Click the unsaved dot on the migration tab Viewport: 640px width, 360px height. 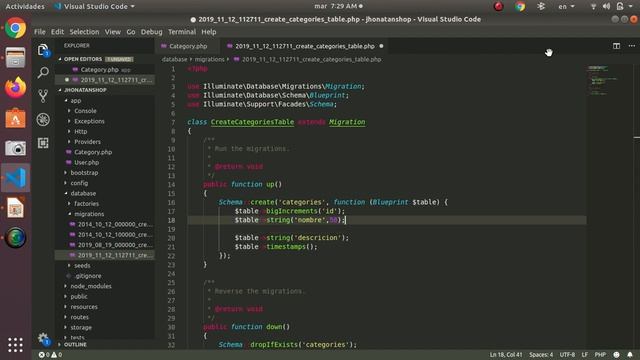tap(381, 46)
